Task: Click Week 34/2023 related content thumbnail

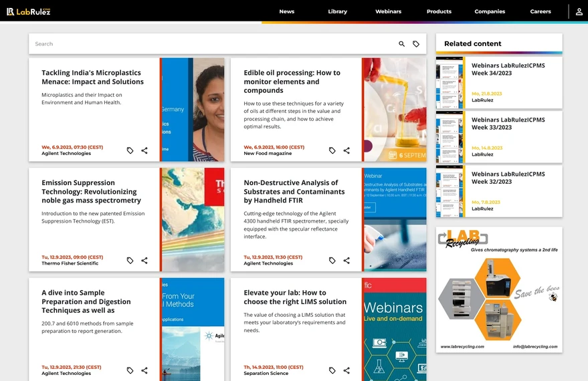Action: (x=450, y=83)
